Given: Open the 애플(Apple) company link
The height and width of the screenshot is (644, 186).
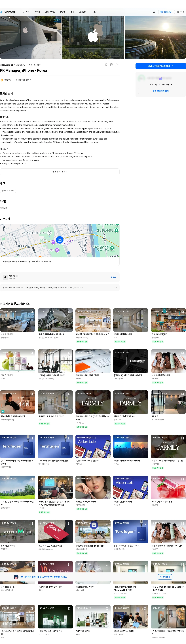Looking at the screenshot, I should coord(7,65).
